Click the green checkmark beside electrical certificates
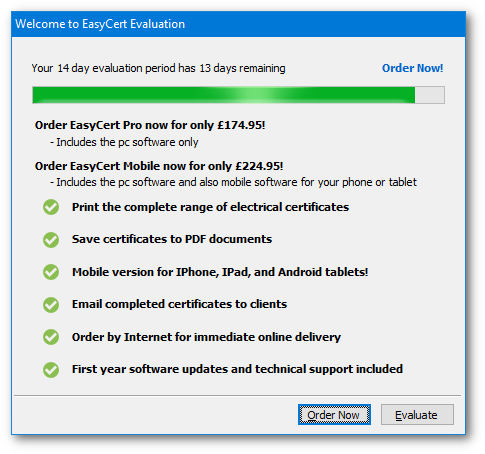This screenshot has height=454, width=485. [51, 207]
